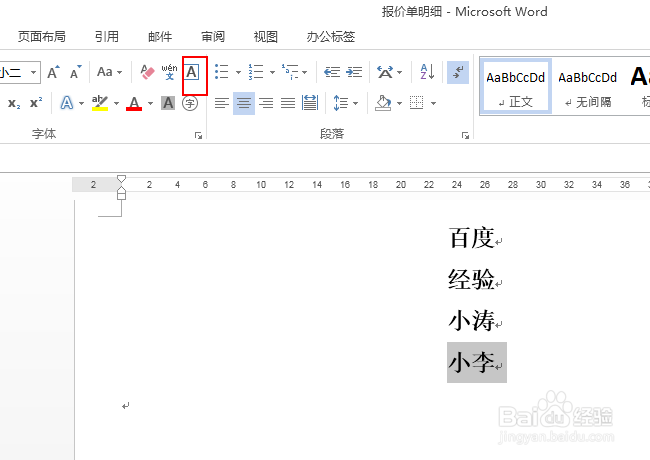Apply paragraph Shading paint bucket
Image resolution: width=650 pixels, height=460 pixels.
[x=383, y=103]
